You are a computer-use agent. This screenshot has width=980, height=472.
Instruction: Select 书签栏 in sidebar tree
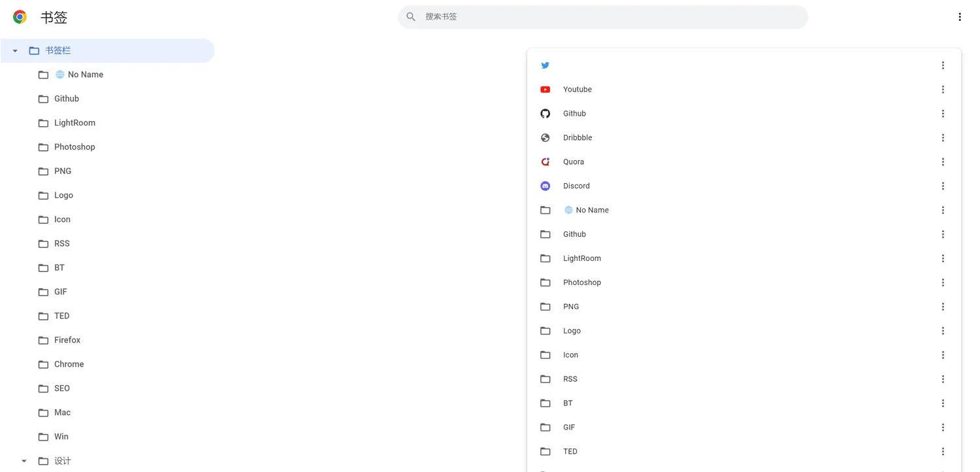107,51
